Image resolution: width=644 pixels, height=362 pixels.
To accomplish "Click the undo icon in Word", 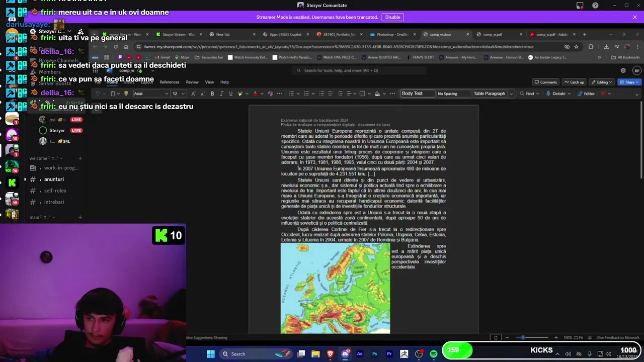I will pyautogui.click(x=98, y=94).
